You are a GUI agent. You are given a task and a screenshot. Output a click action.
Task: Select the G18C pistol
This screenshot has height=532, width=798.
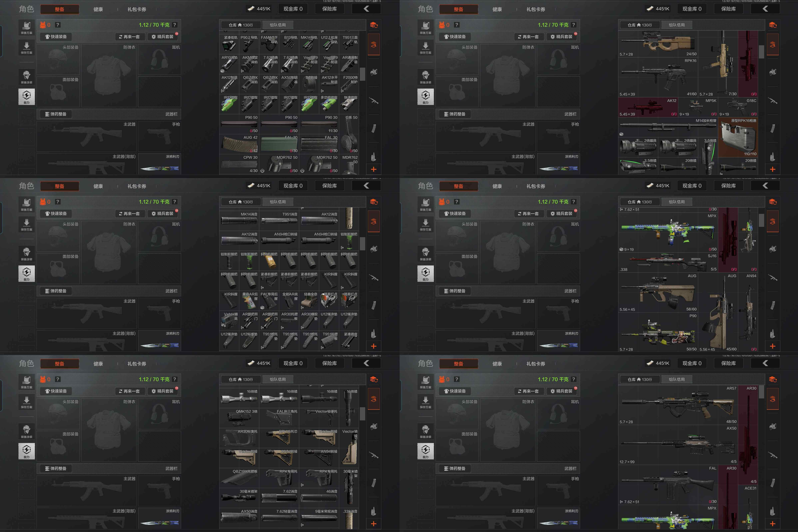(738, 107)
